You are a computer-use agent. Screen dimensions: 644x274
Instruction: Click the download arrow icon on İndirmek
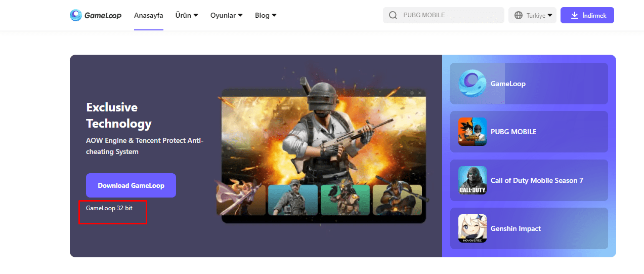tap(575, 15)
